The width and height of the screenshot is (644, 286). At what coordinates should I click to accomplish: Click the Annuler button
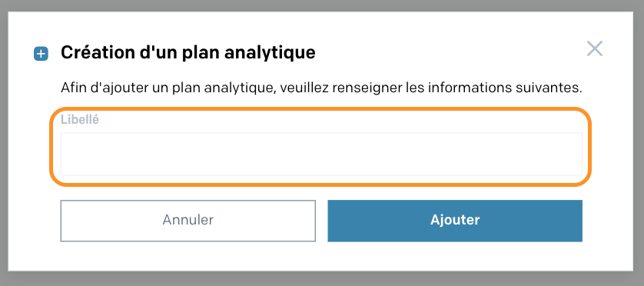click(188, 221)
